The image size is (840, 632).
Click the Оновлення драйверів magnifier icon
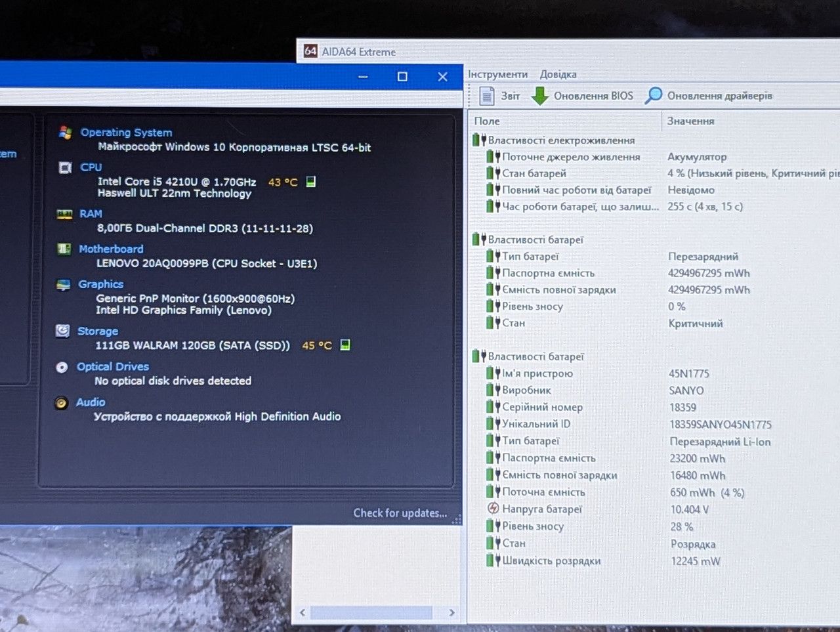(x=654, y=96)
